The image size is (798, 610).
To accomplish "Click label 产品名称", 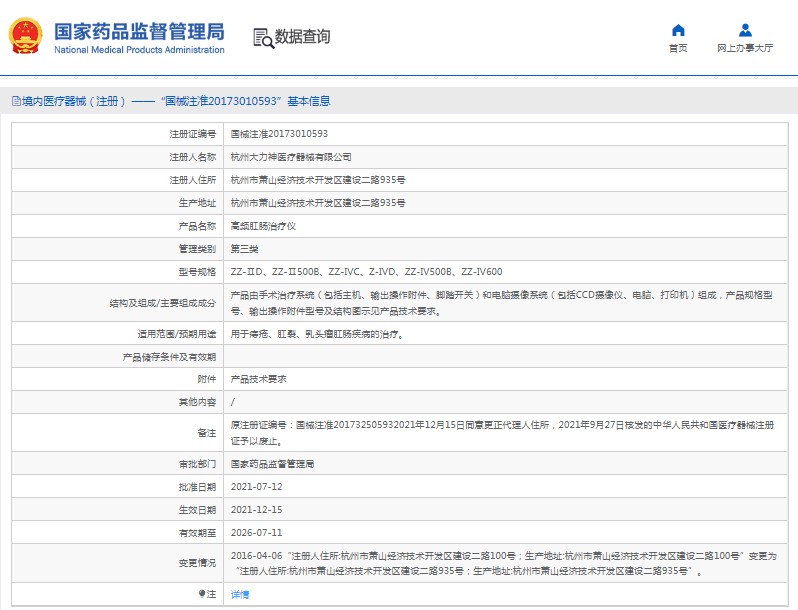I will point(197,226).
